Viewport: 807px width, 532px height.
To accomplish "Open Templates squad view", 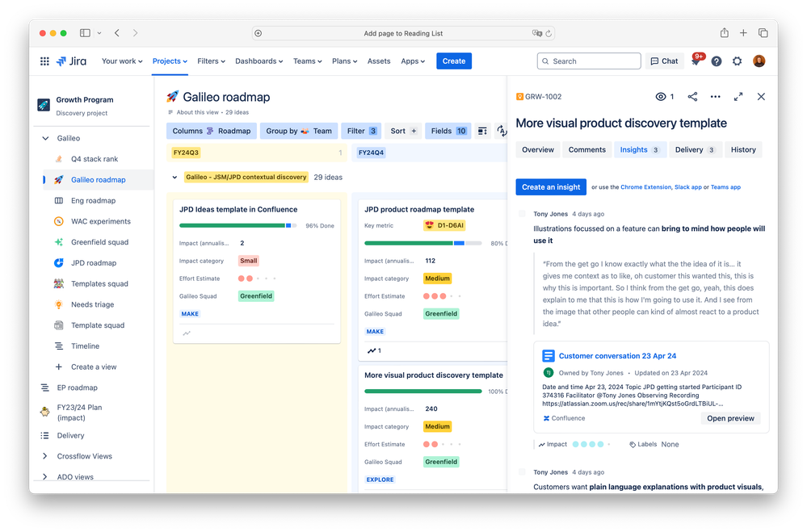I will 99,284.
